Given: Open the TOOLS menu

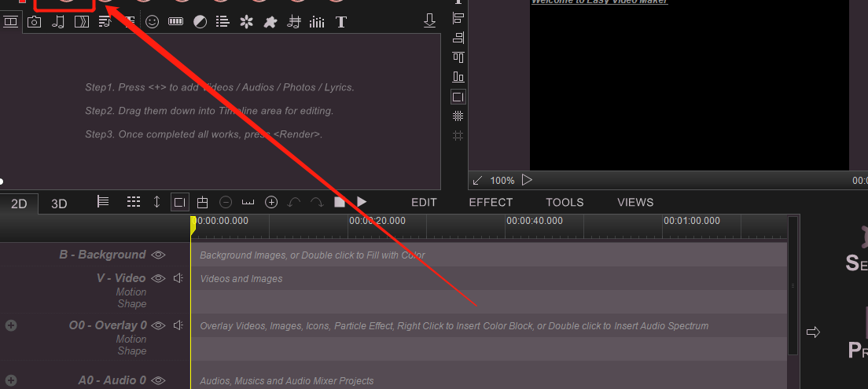Looking at the screenshot, I should [565, 203].
